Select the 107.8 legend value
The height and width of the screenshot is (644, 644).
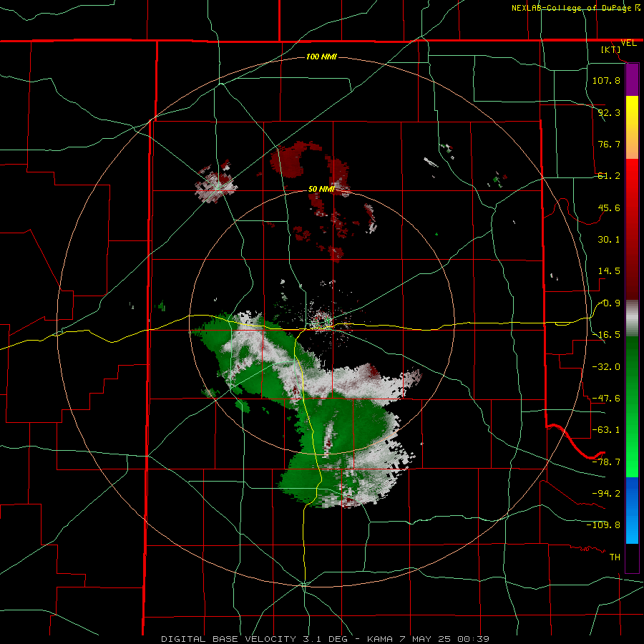[x=606, y=80]
